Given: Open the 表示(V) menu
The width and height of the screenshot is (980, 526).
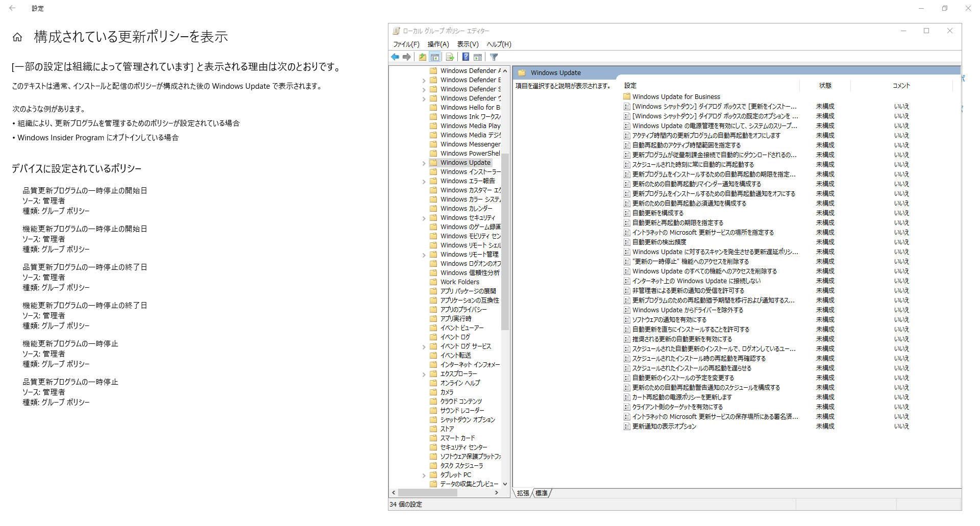Looking at the screenshot, I should pyautogui.click(x=468, y=44).
